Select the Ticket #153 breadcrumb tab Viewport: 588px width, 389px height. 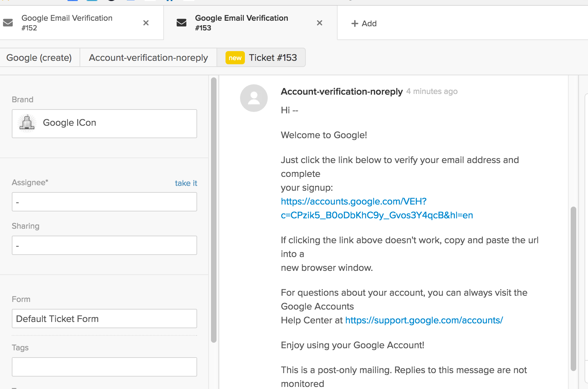pos(261,57)
